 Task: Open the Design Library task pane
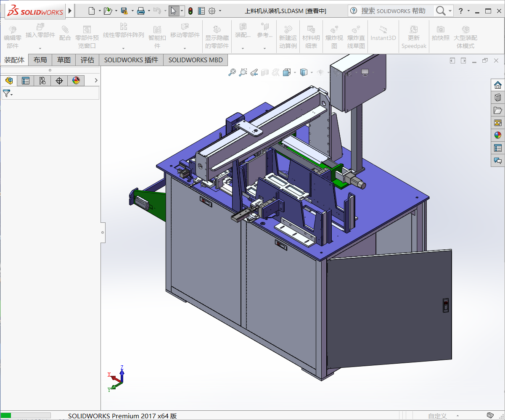pyautogui.click(x=498, y=98)
